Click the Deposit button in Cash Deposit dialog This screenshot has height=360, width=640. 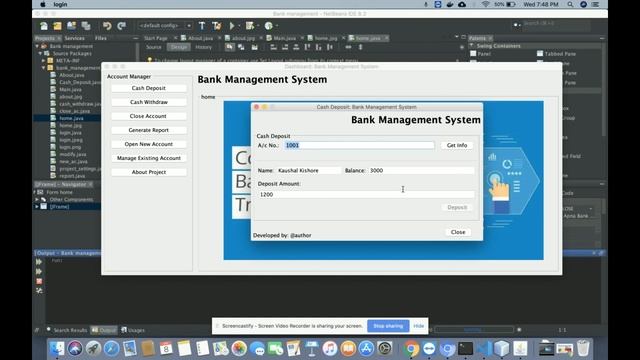[x=457, y=207]
